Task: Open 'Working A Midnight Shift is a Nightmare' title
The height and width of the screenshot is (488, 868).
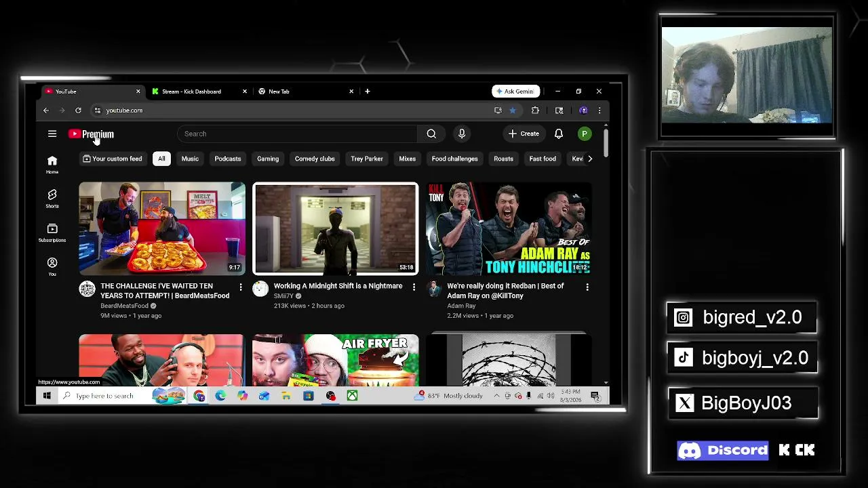Action: [x=338, y=286]
